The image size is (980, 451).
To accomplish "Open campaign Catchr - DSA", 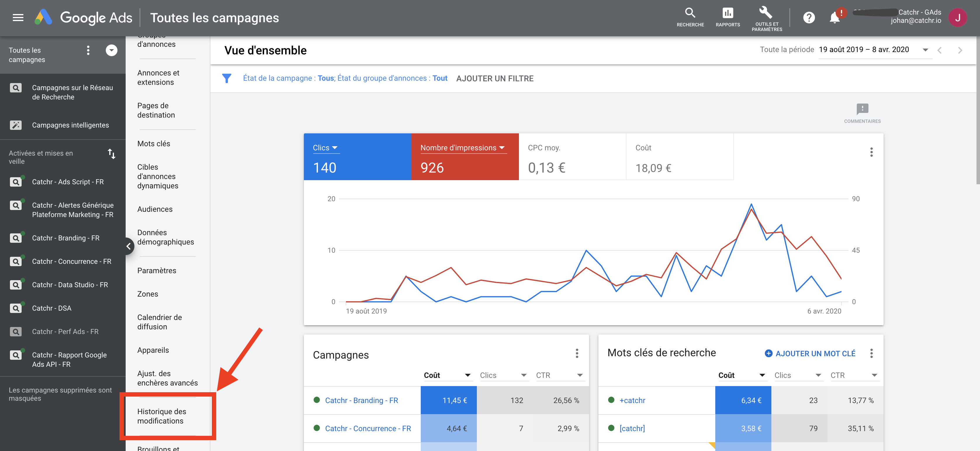I will [63, 308].
